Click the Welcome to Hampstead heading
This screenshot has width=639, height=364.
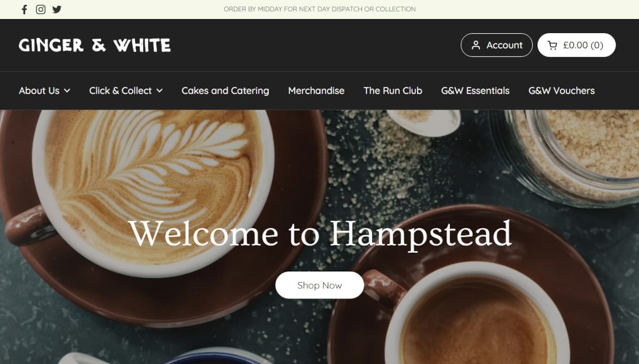pos(320,234)
